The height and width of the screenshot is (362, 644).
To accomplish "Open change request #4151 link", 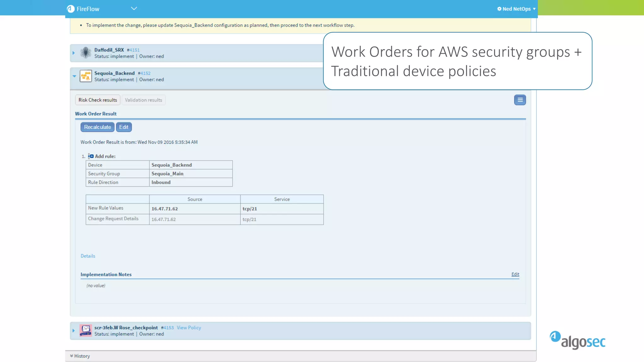I will 133,50.
